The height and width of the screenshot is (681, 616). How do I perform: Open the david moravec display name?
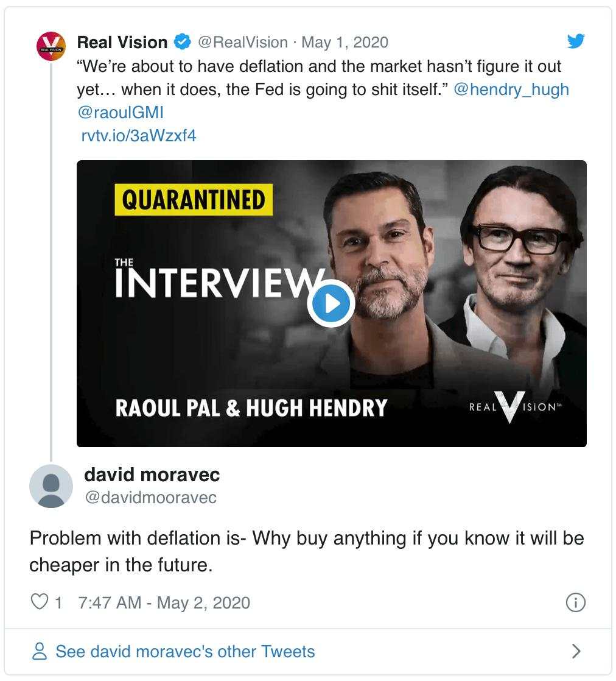[x=152, y=474]
